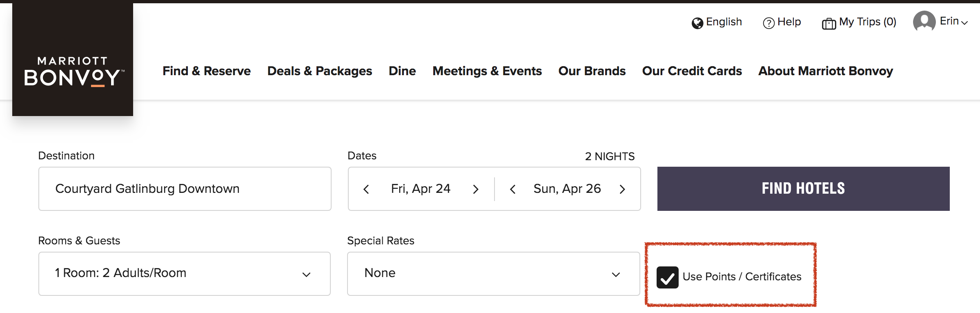Uncheck Use Points / Certificates checkbox
Viewport: 980px width, 313px height.
[668, 277]
